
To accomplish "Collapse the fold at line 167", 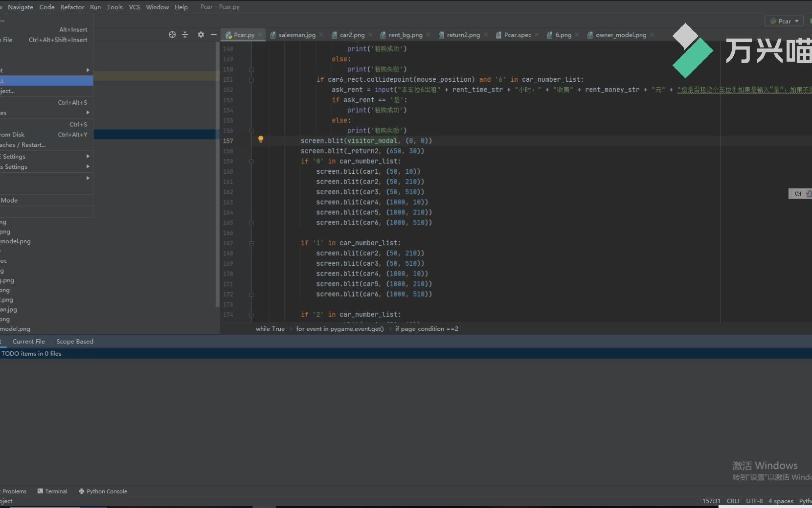I will coord(251,243).
